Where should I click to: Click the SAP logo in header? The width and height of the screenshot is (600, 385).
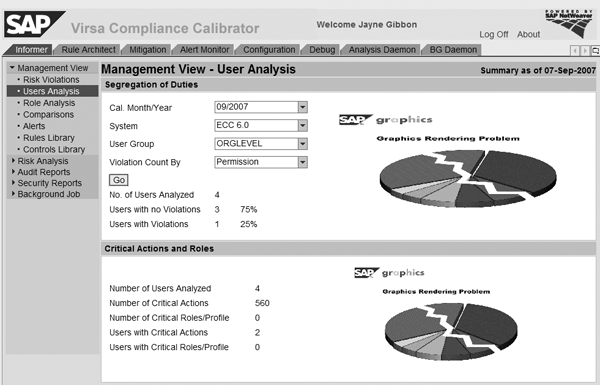[x=34, y=24]
